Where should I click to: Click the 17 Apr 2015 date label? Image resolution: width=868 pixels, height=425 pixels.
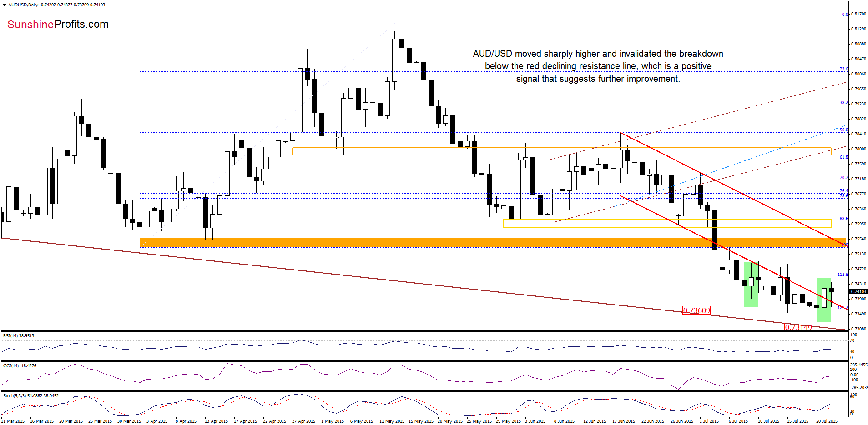coord(246,421)
